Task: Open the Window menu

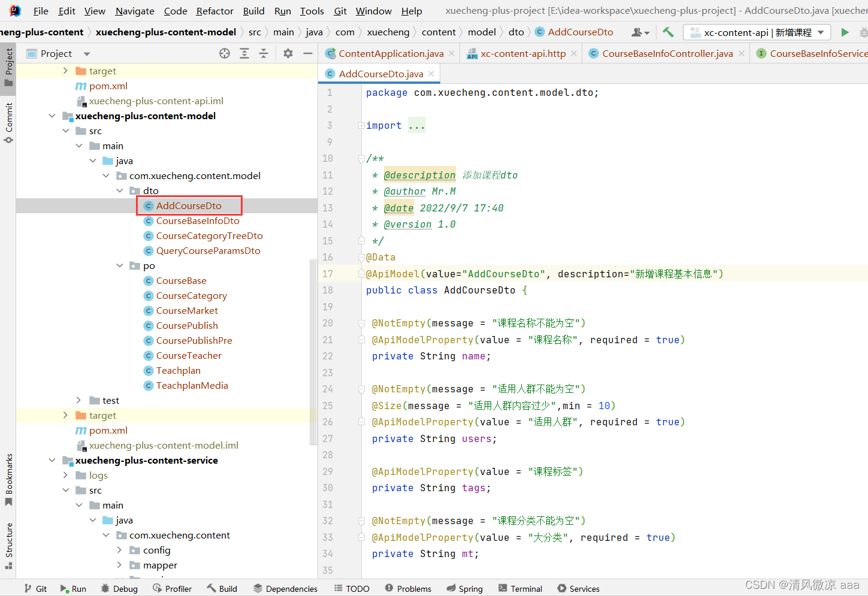Action: tap(373, 11)
